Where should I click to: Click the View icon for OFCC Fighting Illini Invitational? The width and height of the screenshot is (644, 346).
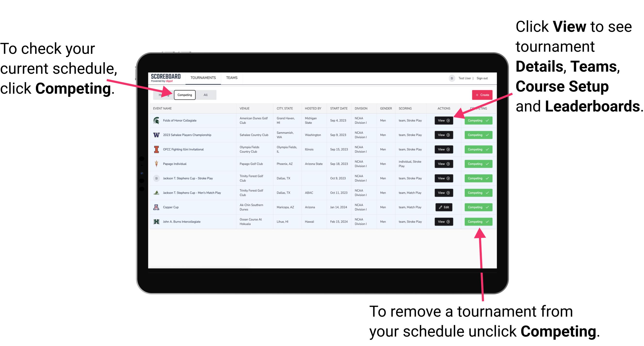[443, 149]
